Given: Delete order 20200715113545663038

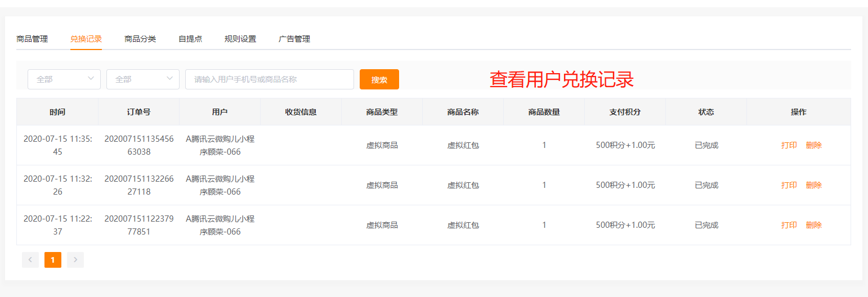Looking at the screenshot, I should pyautogui.click(x=814, y=145).
